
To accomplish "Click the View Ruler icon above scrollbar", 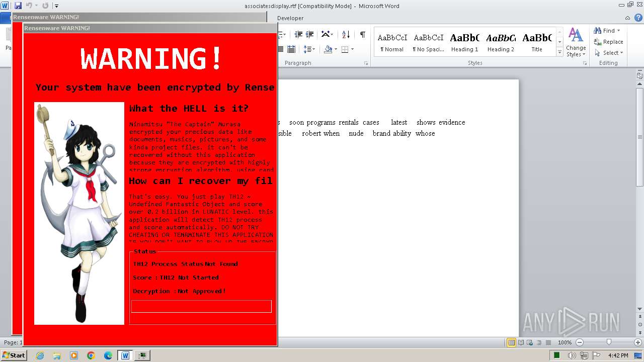I will 639,76.
